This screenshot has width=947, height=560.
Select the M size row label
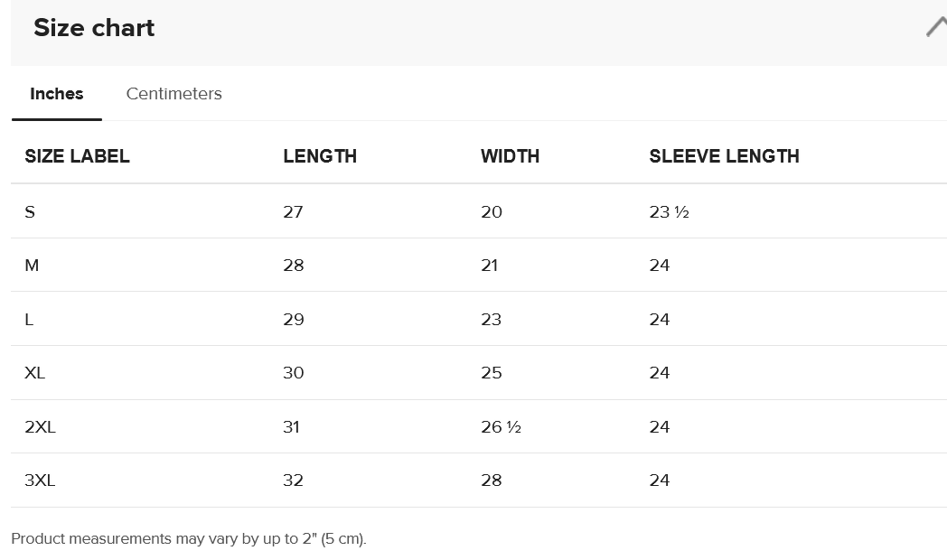click(32, 266)
